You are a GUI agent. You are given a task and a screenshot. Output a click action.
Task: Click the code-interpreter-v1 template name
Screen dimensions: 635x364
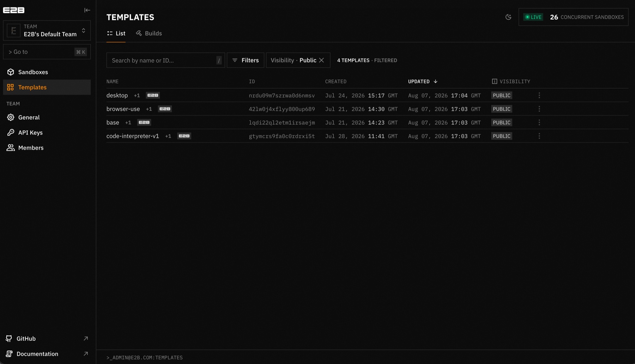(x=133, y=136)
